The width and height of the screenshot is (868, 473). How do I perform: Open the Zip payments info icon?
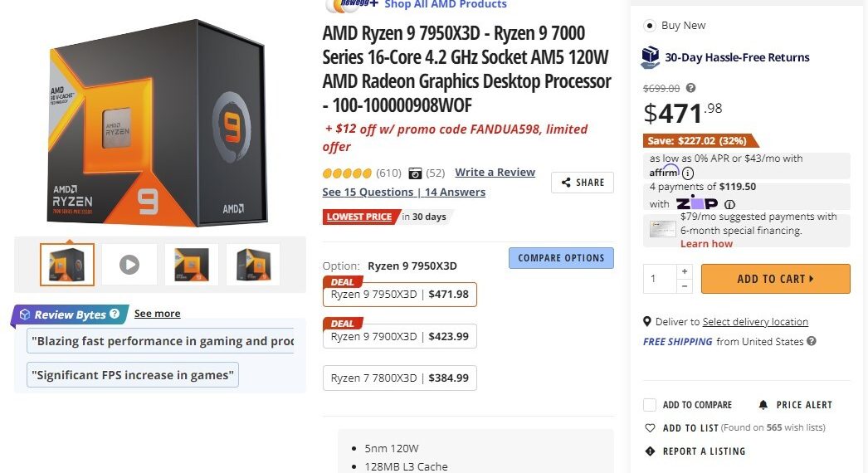click(729, 204)
